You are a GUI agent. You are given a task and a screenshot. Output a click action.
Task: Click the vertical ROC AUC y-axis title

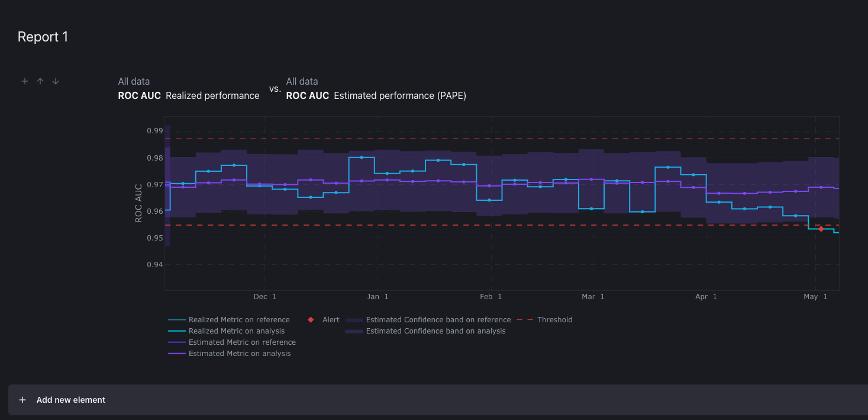pyautogui.click(x=138, y=203)
